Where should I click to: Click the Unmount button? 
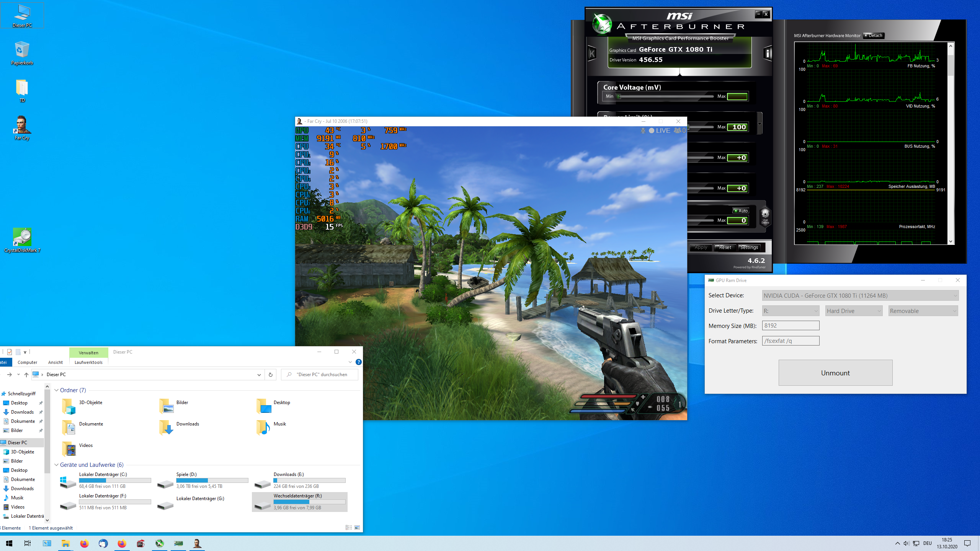835,373
